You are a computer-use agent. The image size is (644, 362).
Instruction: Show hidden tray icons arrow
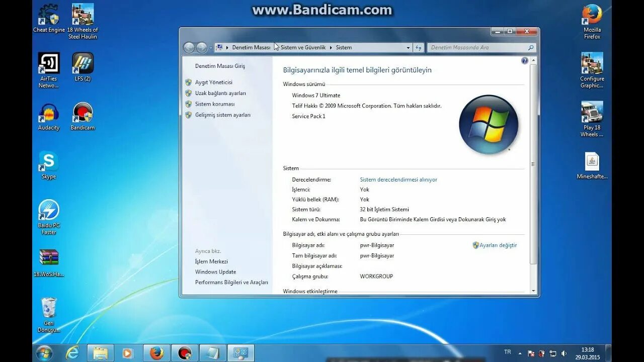click(520, 353)
